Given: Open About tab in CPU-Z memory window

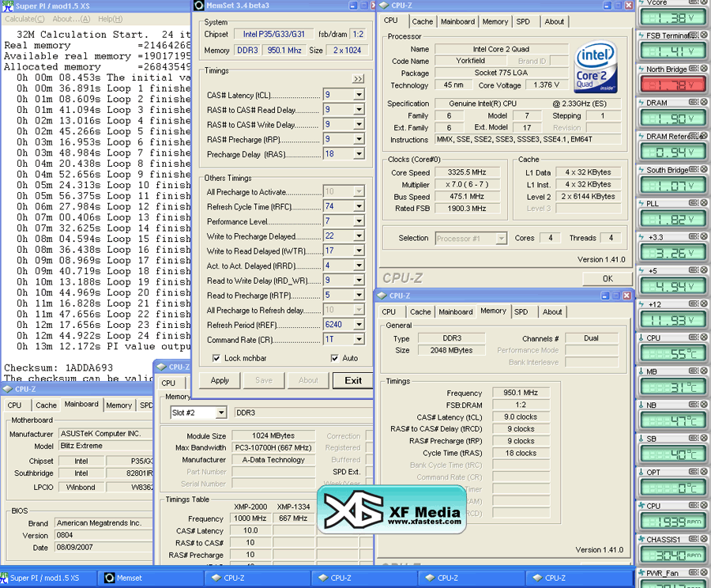Looking at the screenshot, I should coord(552,311).
